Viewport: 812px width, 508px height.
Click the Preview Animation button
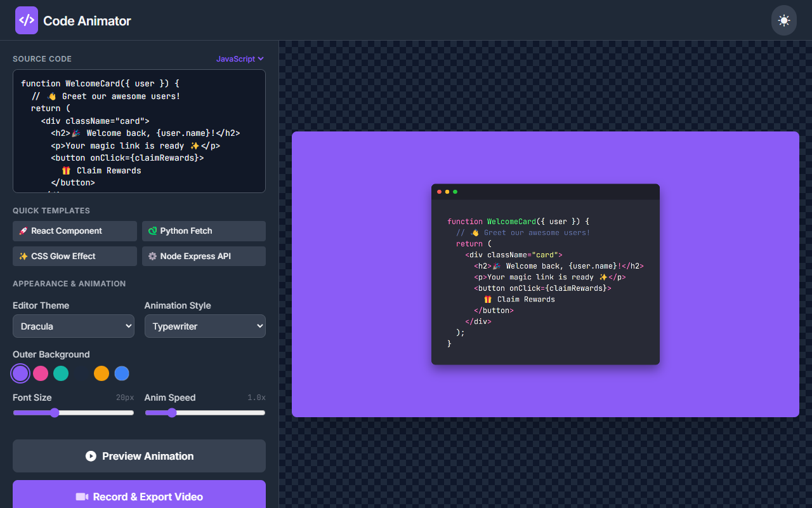tap(139, 456)
